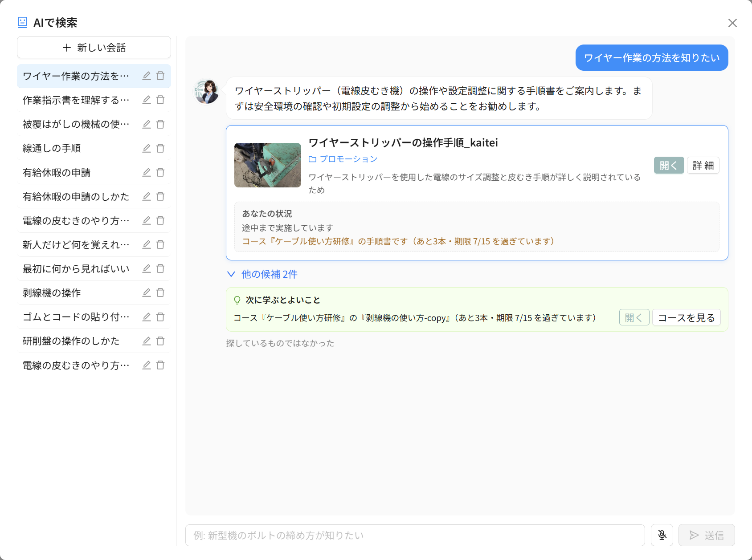752x560 pixels.
Task: Edit the 最初に何から見ればいい conversation
Action: point(147,268)
